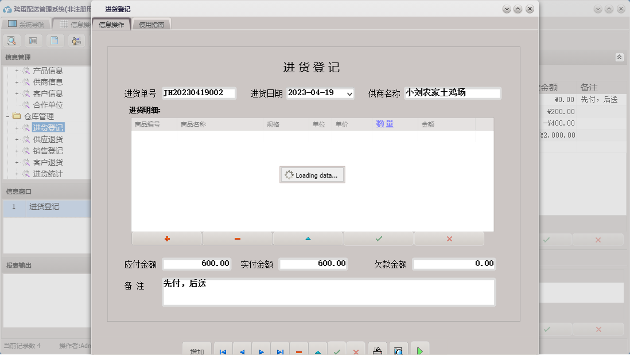Open the 进货日期 date dropdown
This screenshot has width=630, height=364.
[x=350, y=92]
